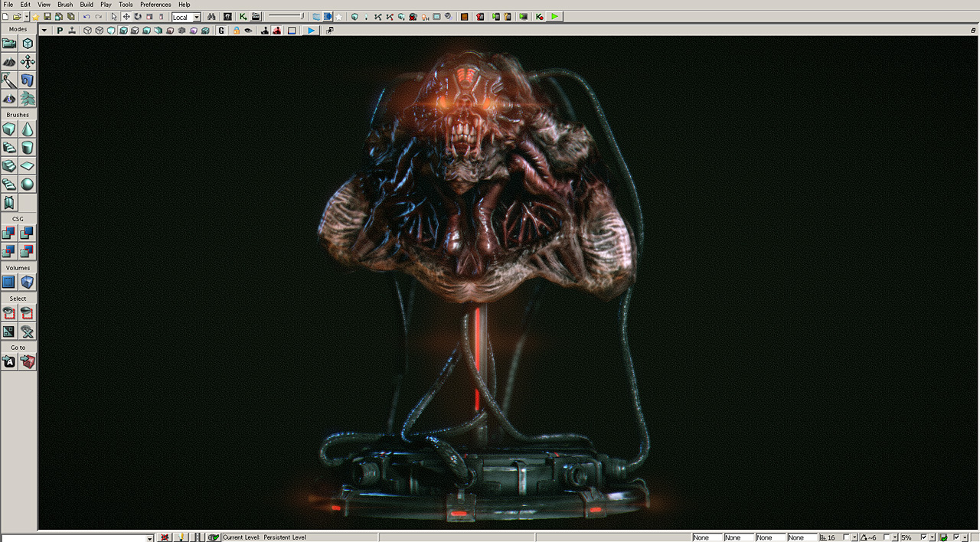Click the Open level folder icon
Image resolution: width=980 pixels, height=542 pixels.
click(x=17, y=17)
